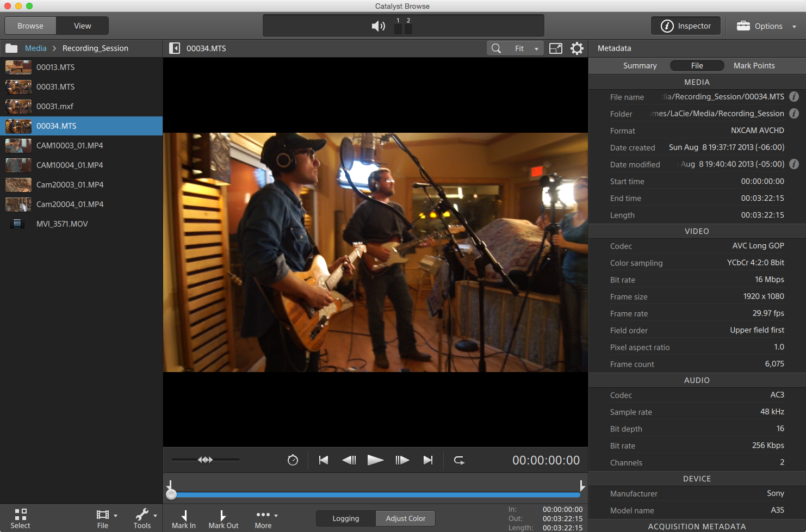Click the Play button in transport controls
Viewport: 806px width, 532px height.
[375, 460]
